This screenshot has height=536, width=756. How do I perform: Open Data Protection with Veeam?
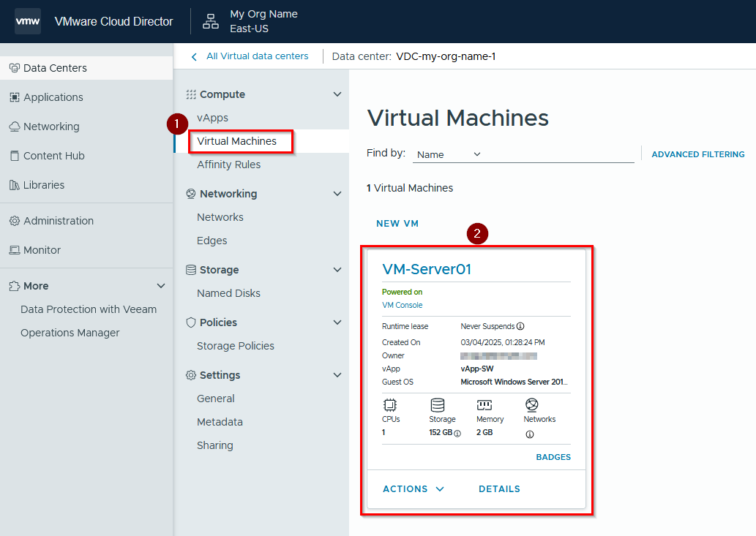click(89, 309)
